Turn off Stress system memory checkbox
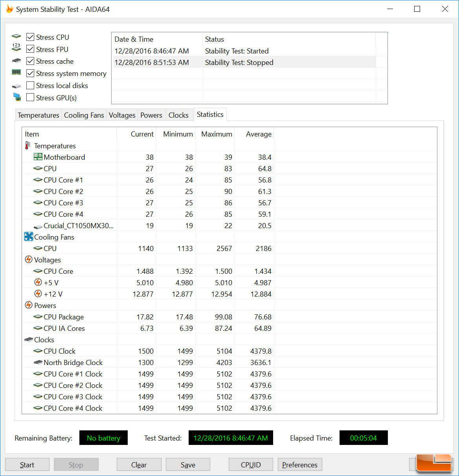 click(x=30, y=73)
